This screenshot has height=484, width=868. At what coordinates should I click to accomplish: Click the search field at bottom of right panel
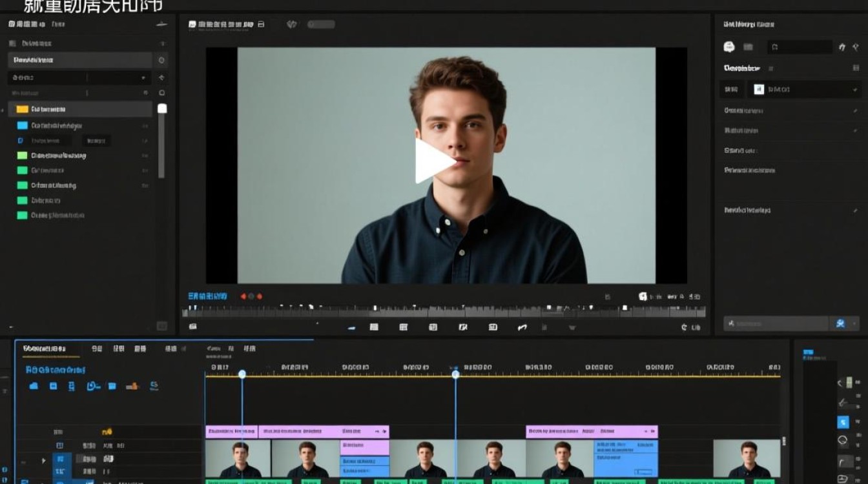pyautogui.click(x=776, y=323)
